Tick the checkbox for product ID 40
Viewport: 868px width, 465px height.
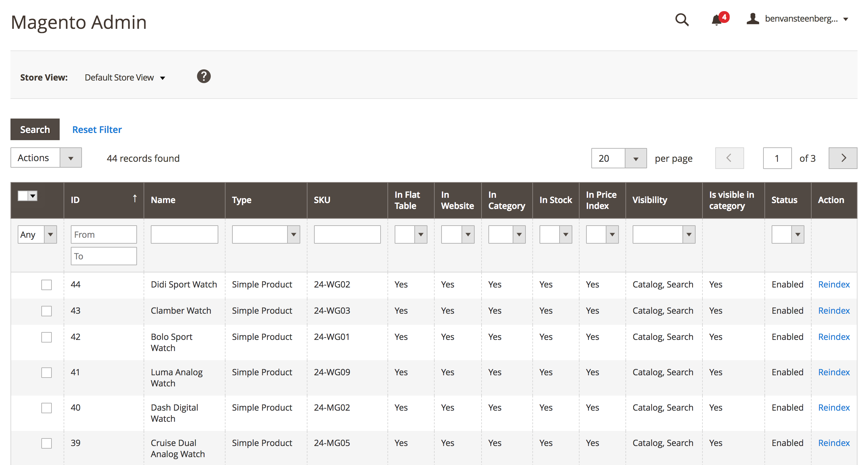(x=47, y=408)
